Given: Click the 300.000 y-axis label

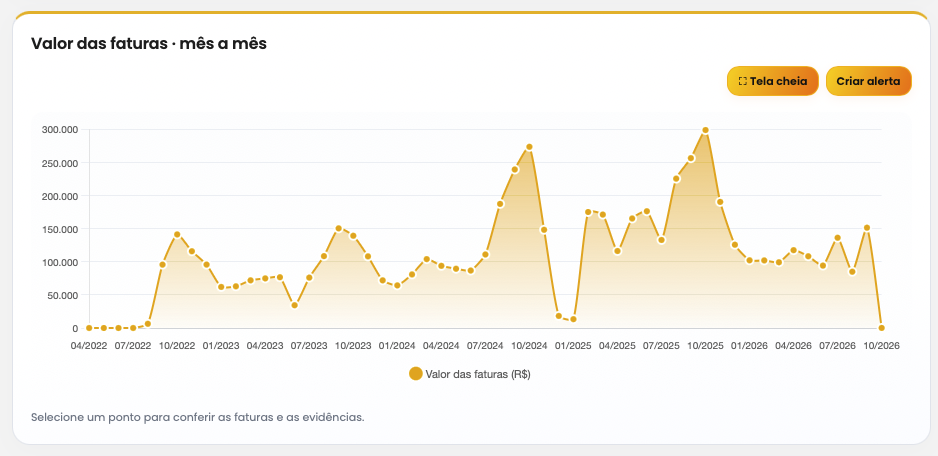Looking at the screenshot, I should [60, 129].
